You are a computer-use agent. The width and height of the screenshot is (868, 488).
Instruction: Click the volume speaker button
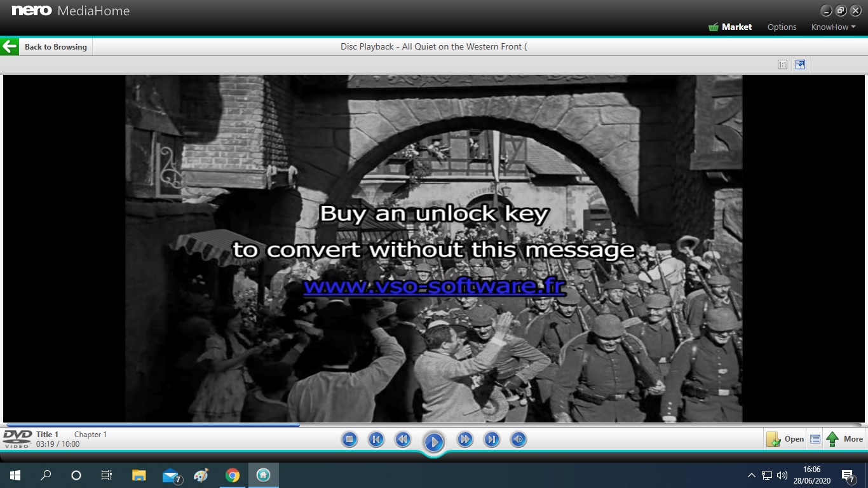coord(519,439)
